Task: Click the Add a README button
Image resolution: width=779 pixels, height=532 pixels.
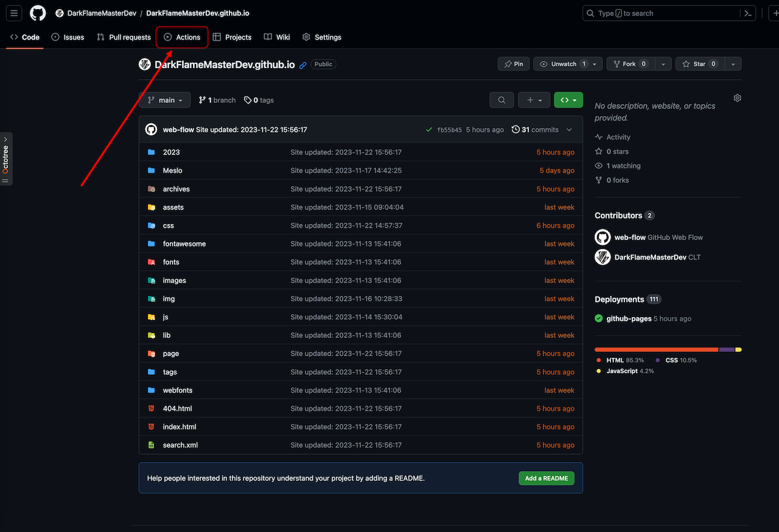Action: 546,478
